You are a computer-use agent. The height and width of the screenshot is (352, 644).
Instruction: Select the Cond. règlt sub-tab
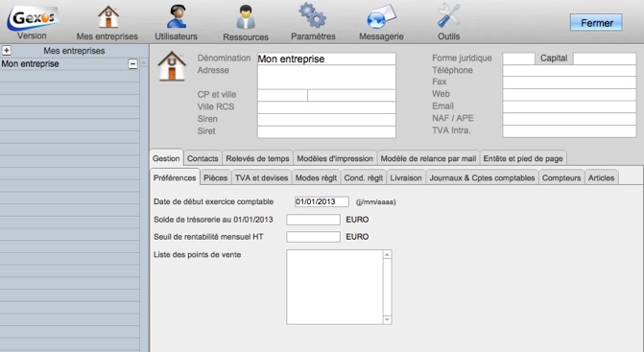pos(363,177)
